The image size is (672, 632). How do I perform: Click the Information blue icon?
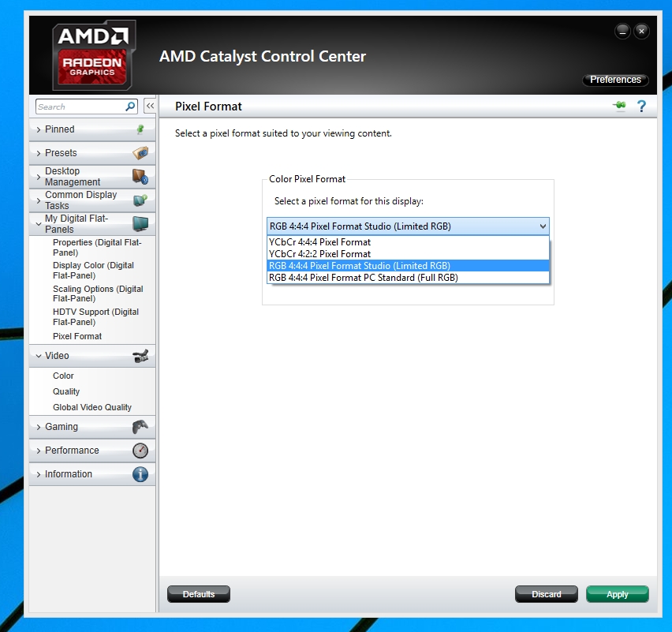tap(140, 474)
